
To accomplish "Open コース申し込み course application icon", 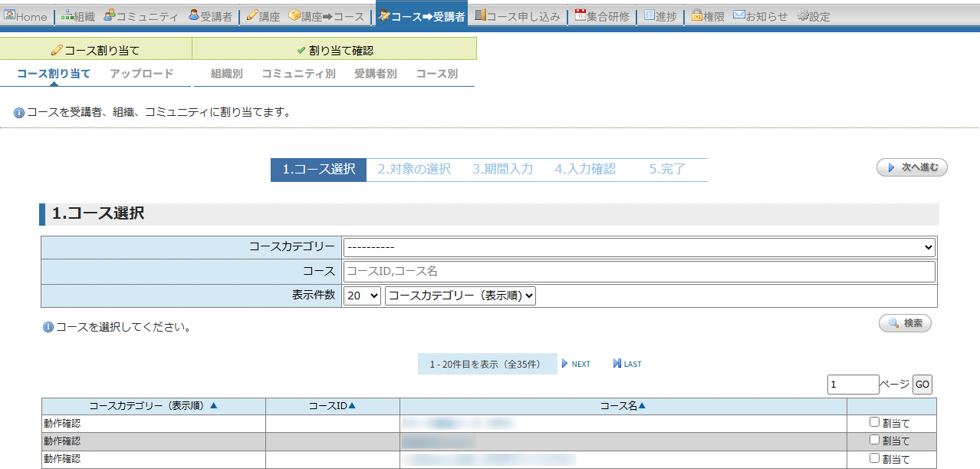I will pos(480,15).
